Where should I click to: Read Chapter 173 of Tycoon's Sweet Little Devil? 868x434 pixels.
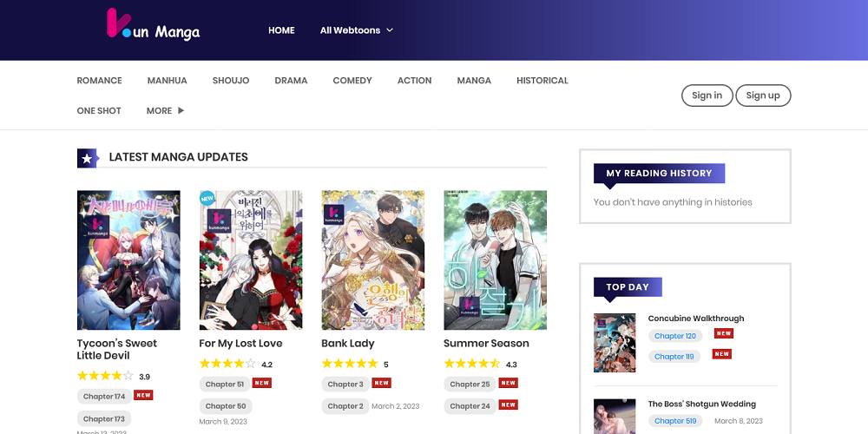[104, 419]
